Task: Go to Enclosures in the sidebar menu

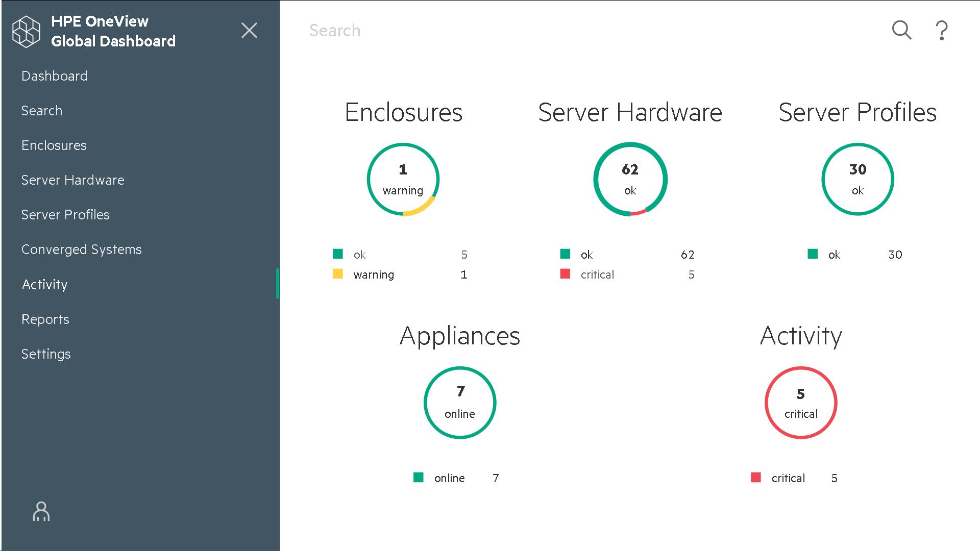Action: tap(54, 145)
